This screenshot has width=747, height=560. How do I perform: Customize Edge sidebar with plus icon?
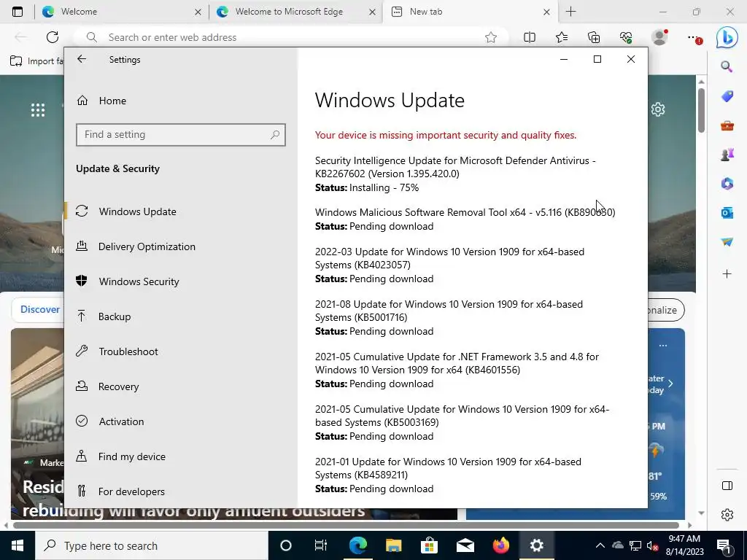[x=727, y=274]
